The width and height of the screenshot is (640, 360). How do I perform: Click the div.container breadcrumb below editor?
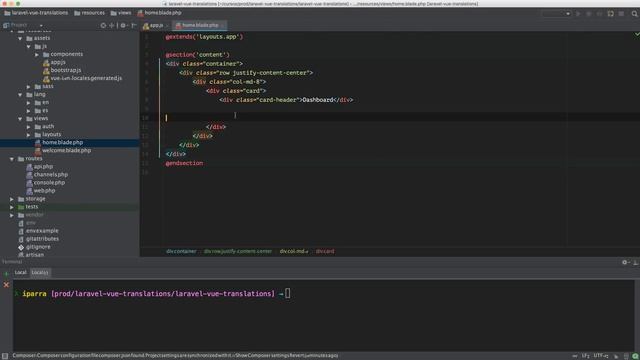coord(181,251)
